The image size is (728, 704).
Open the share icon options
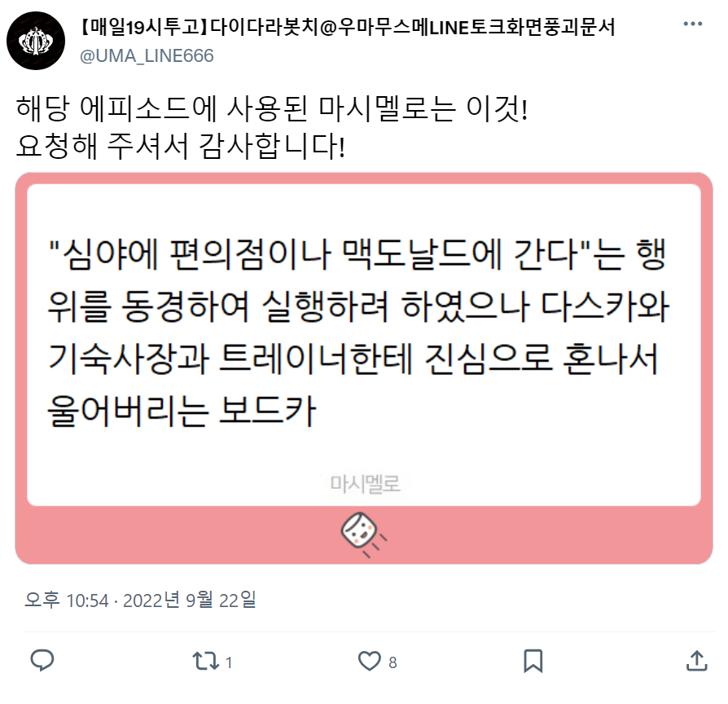696,660
